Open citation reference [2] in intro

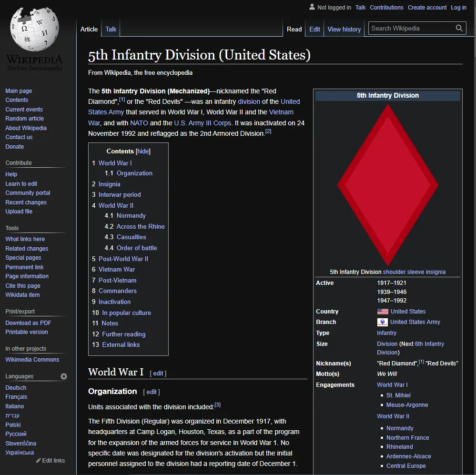(268, 131)
